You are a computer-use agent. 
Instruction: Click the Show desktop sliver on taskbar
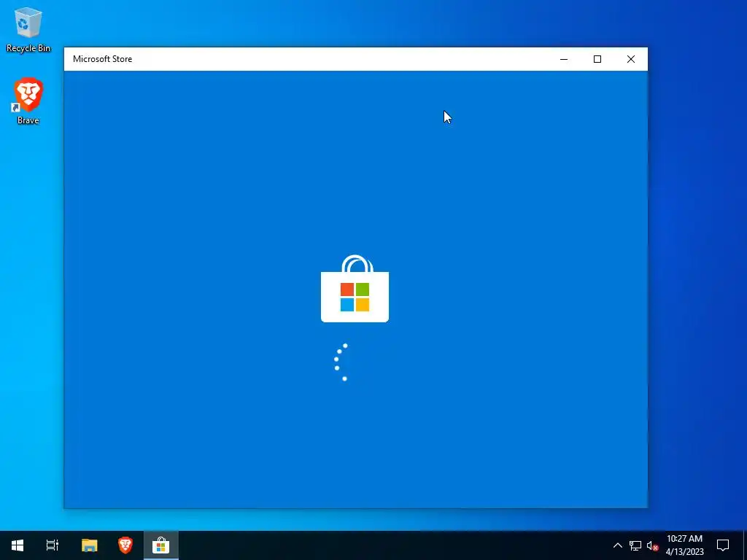[x=745, y=545]
